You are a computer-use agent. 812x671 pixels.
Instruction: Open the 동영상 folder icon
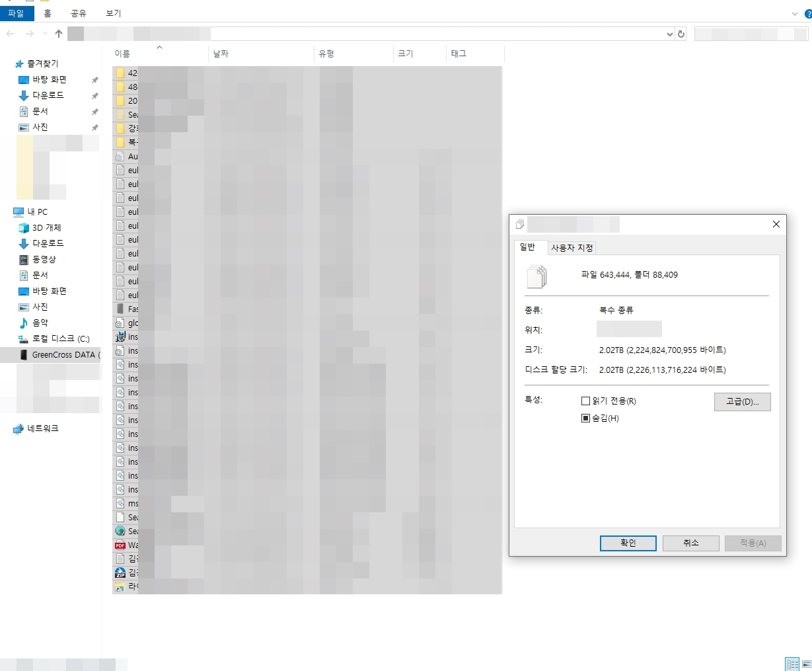24,260
